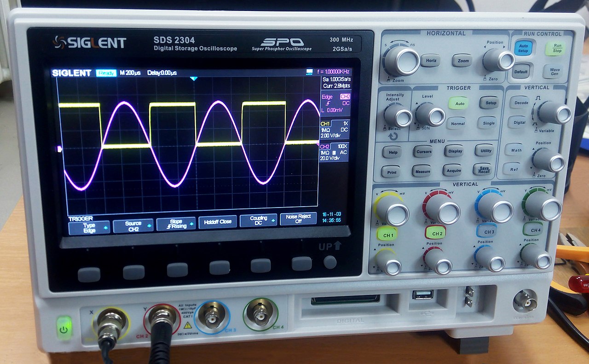The image size is (589, 364).
Task: Toggle channel CH 1 on or off
Action: [x=388, y=235]
